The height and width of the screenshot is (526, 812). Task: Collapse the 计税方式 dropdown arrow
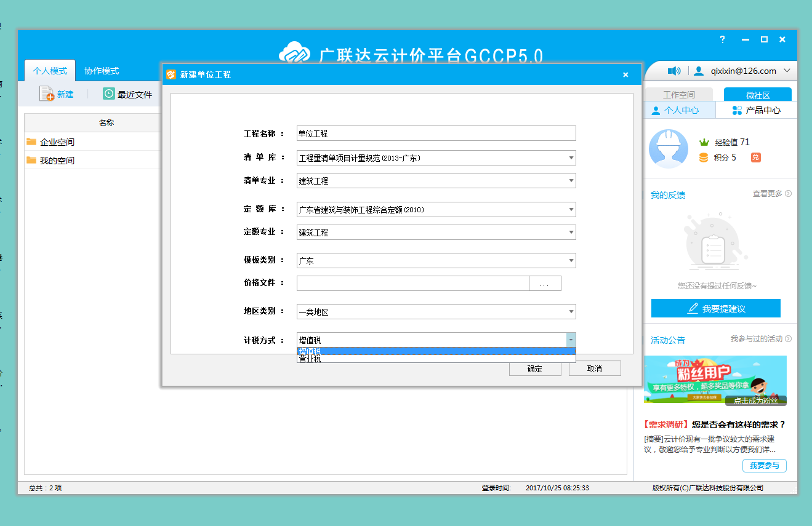pyautogui.click(x=571, y=340)
